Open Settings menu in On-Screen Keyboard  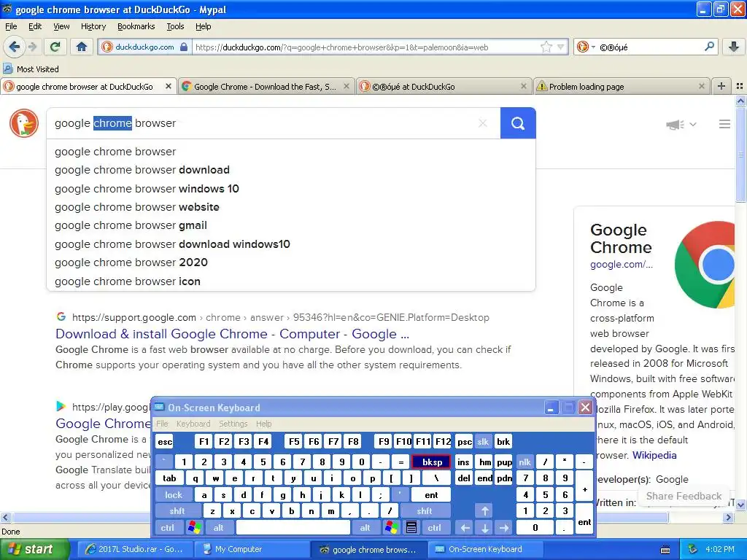233,424
